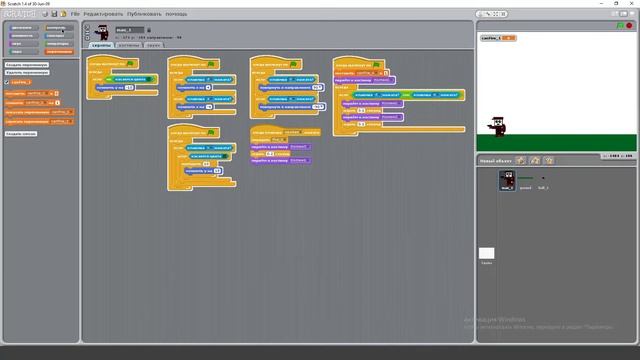The height and width of the screenshot is (360, 640).
Task: Open the Сенсоры blocks category
Action: coord(59,36)
